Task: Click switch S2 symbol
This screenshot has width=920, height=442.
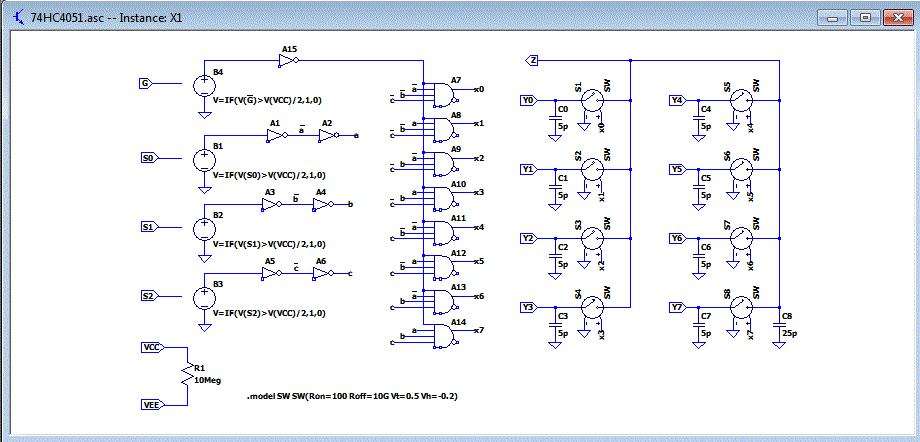Action: [x=591, y=170]
